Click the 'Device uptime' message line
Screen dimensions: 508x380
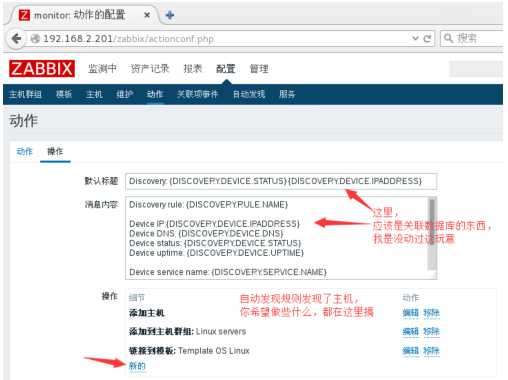pyautogui.click(x=216, y=253)
